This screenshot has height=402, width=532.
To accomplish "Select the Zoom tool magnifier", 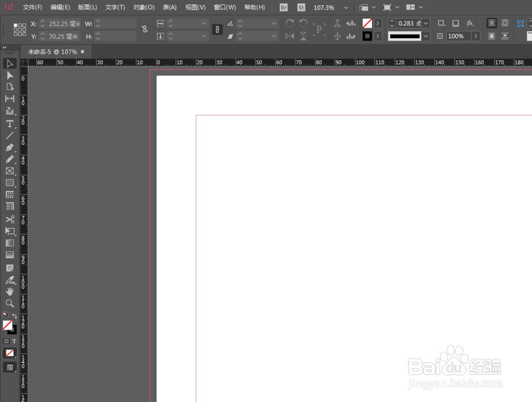I will (x=10, y=303).
